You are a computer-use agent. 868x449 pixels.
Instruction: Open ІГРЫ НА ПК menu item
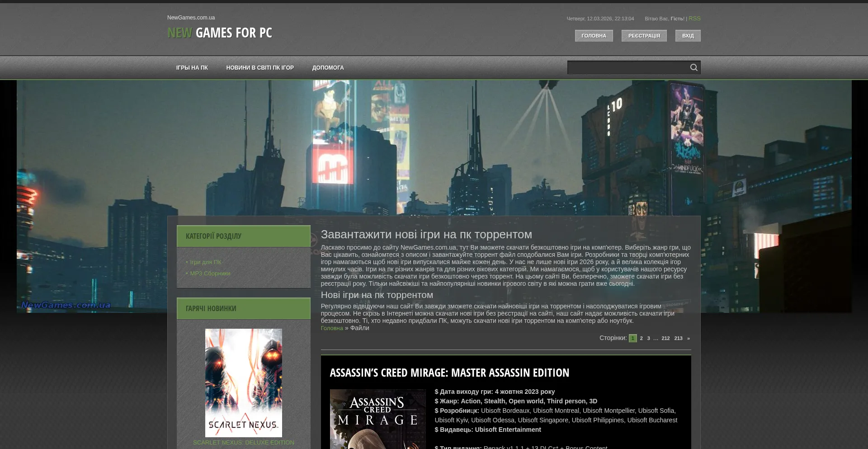[x=192, y=68]
